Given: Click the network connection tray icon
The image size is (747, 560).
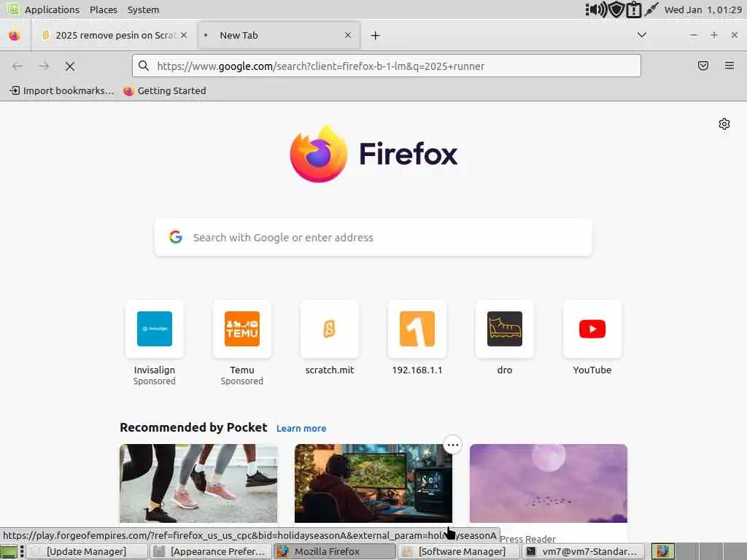Looking at the screenshot, I should point(651,9).
